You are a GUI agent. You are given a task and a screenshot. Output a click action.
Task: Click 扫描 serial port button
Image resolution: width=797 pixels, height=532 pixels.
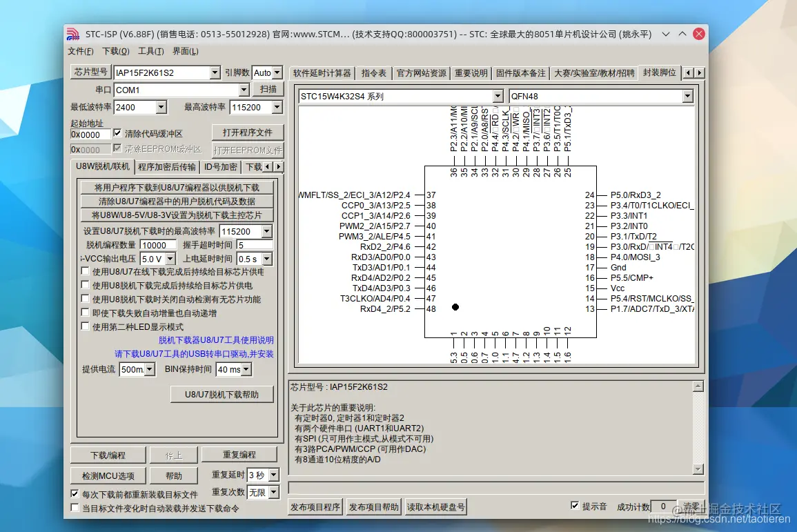(x=268, y=90)
